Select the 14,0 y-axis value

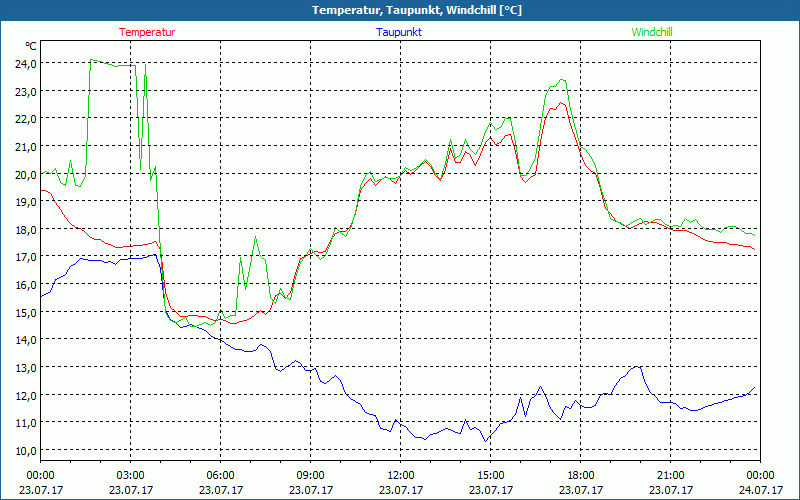click(26, 340)
